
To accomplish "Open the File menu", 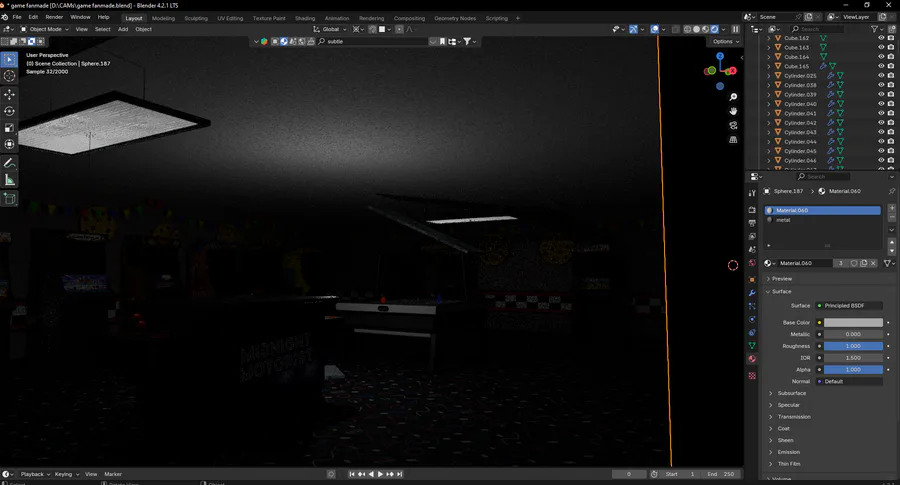I will (17, 17).
